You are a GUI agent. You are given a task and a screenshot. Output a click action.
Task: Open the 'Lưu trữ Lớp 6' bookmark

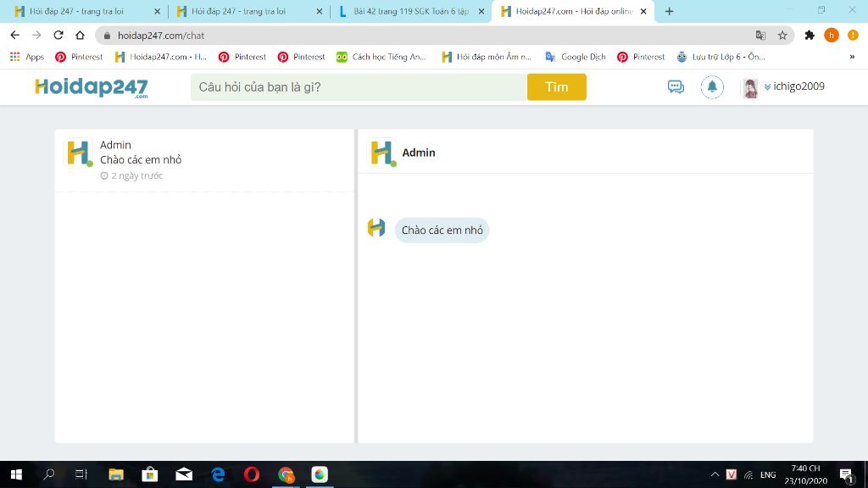tap(721, 57)
